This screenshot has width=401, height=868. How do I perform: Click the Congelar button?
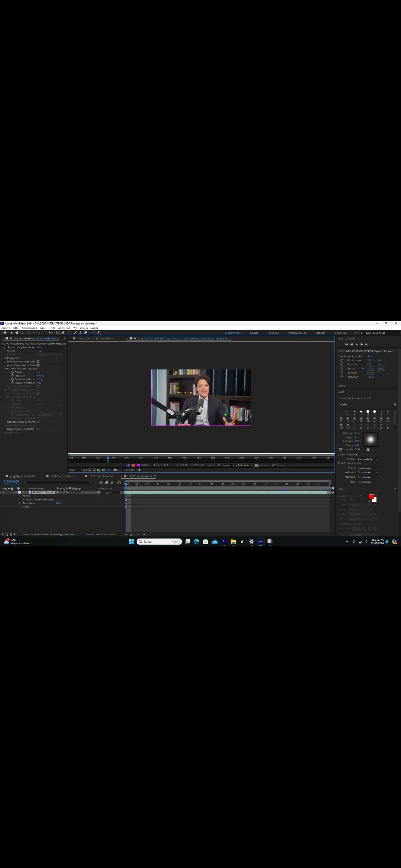pos(278,465)
